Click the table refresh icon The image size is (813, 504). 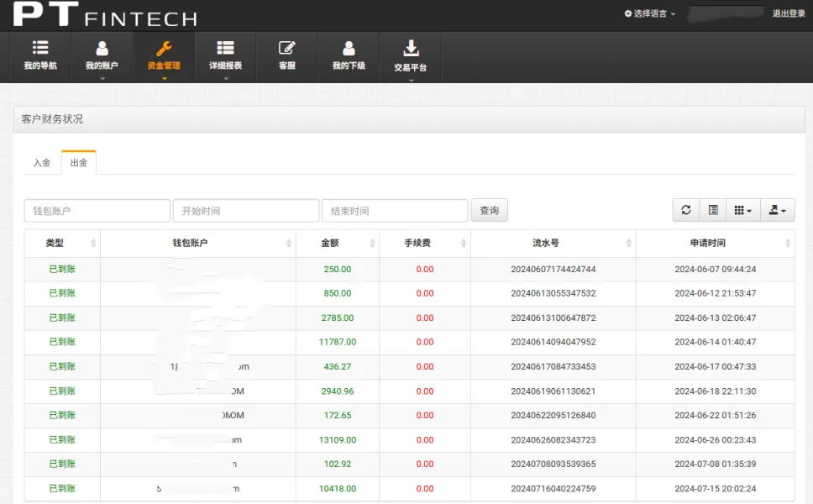tap(686, 210)
